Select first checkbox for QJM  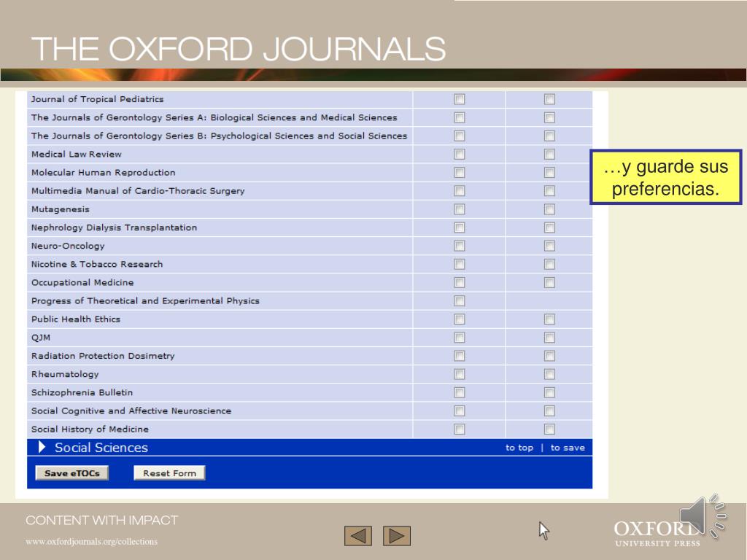coord(460,338)
